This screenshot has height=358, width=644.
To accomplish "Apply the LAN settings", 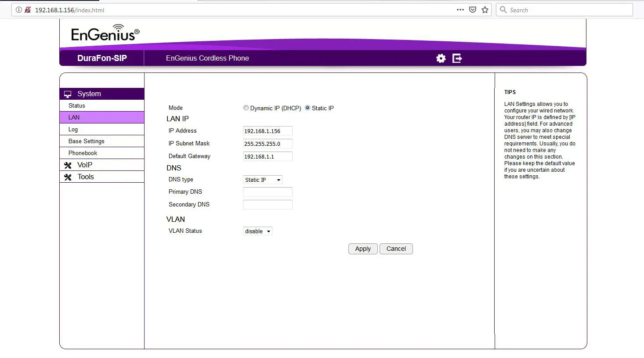I will click(362, 249).
